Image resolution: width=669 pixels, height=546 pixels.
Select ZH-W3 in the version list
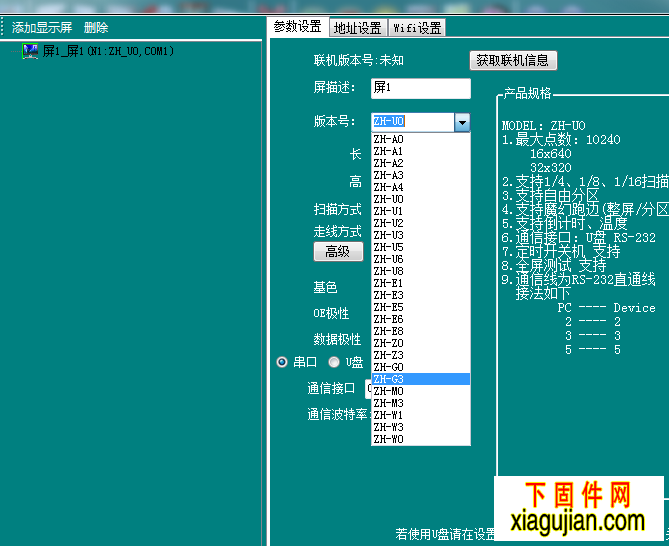[x=421, y=427]
